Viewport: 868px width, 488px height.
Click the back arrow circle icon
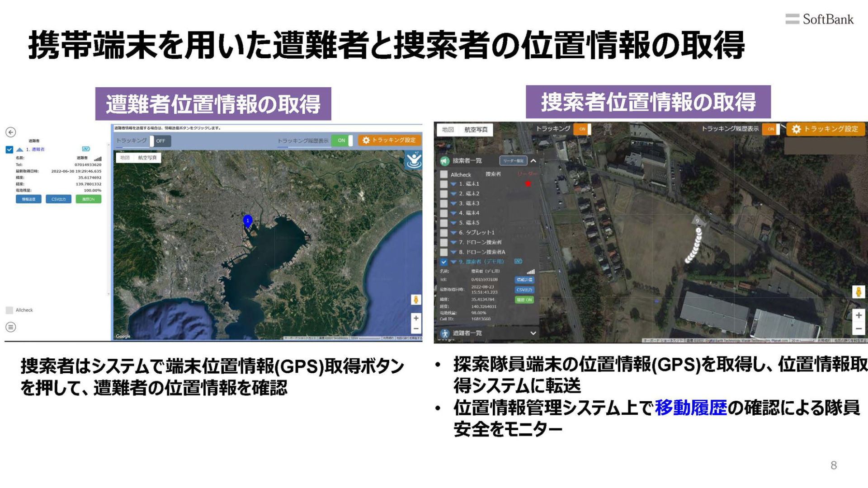coord(11,132)
